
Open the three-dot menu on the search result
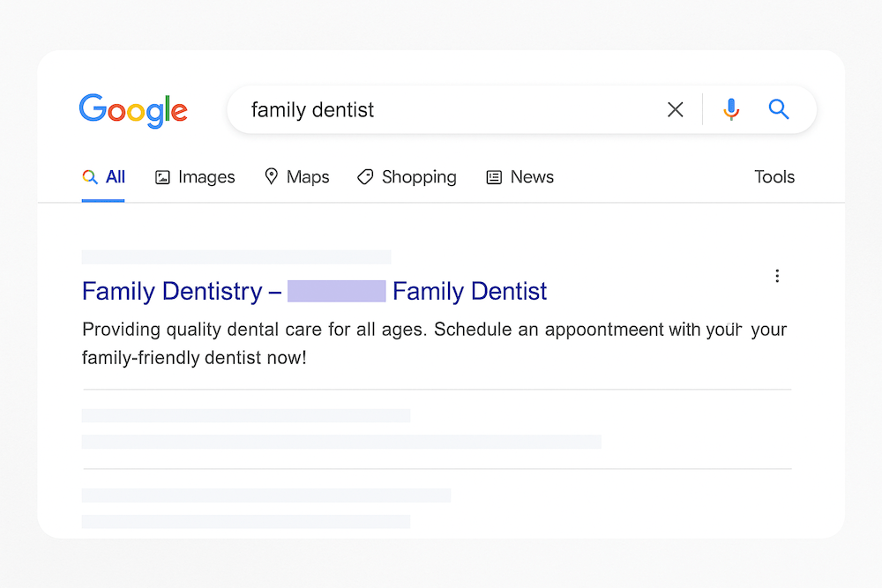(x=777, y=276)
